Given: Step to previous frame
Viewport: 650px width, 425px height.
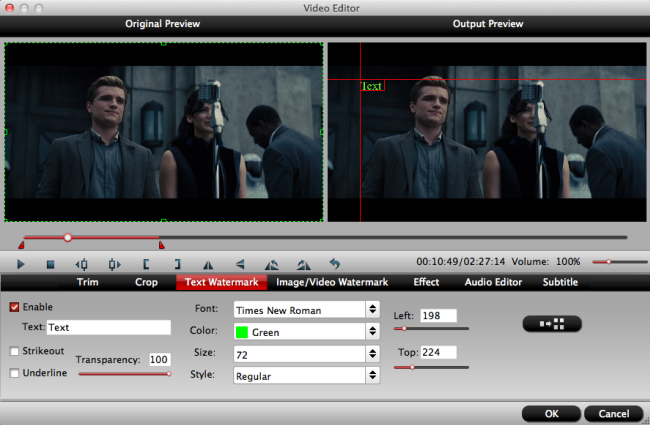Looking at the screenshot, I should [82, 264].
